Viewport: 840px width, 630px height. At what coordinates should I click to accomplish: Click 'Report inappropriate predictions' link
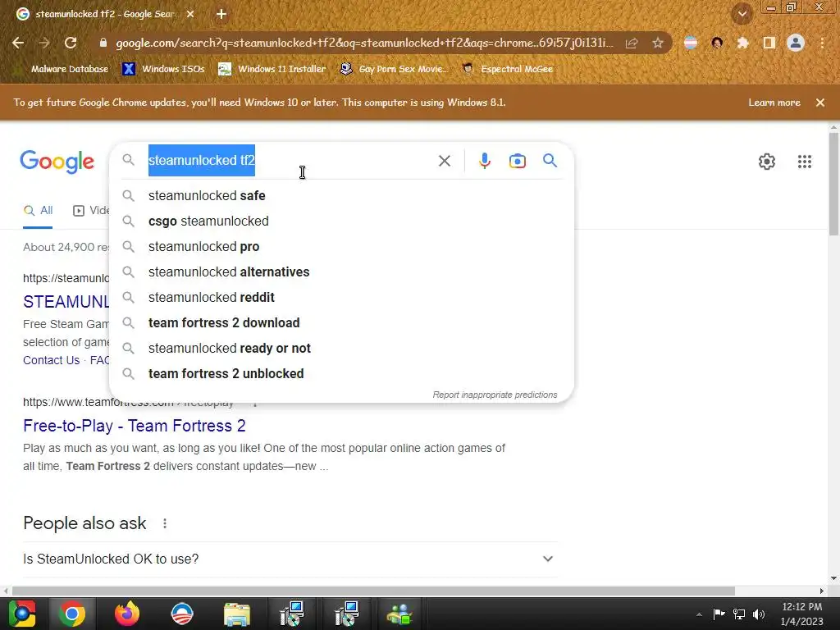tap(495, 395)
